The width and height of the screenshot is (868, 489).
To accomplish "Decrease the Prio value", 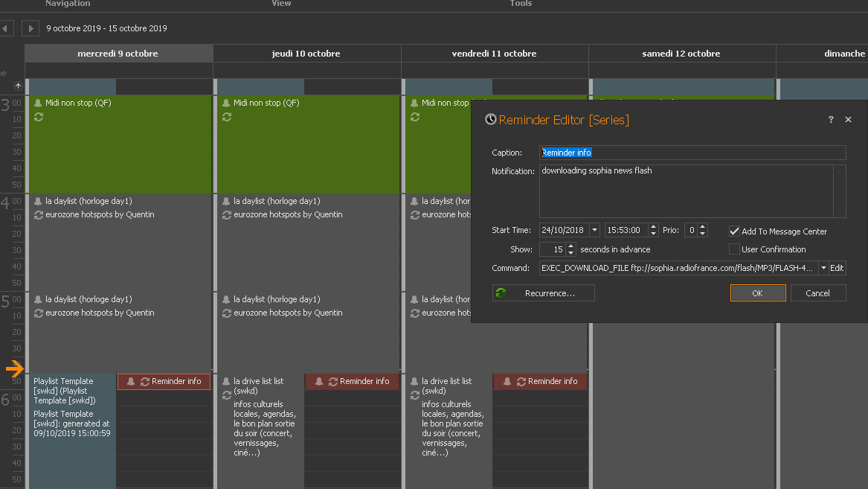I will pyautogui.click(x=702, y=234).
